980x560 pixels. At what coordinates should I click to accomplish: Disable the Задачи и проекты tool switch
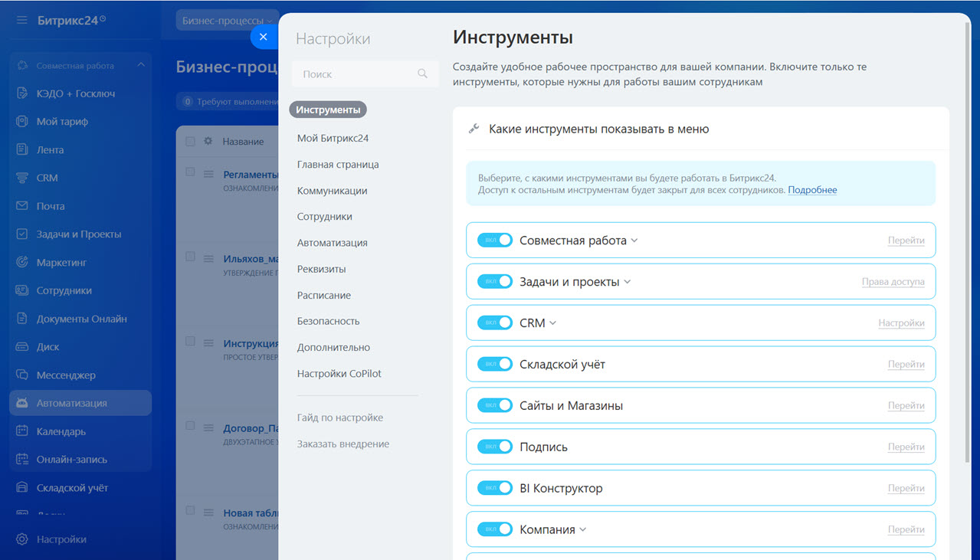(495, 282)
